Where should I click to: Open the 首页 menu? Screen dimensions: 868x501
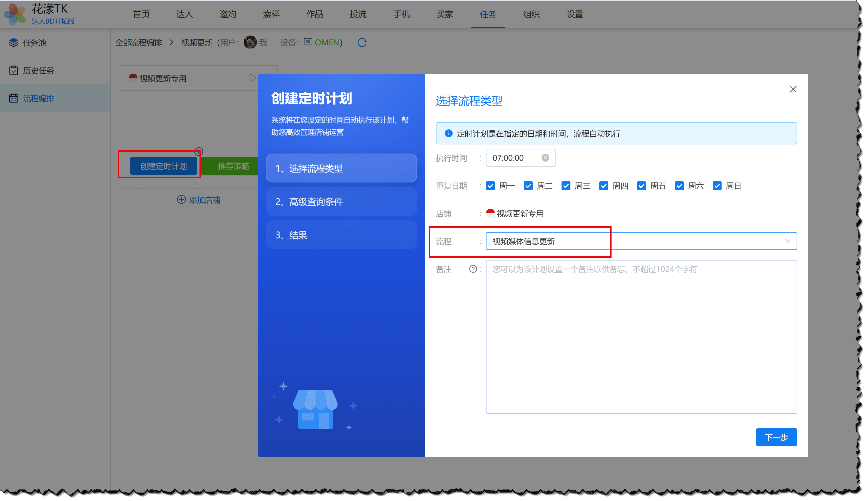pyautogui.click(x=141, y=14)
